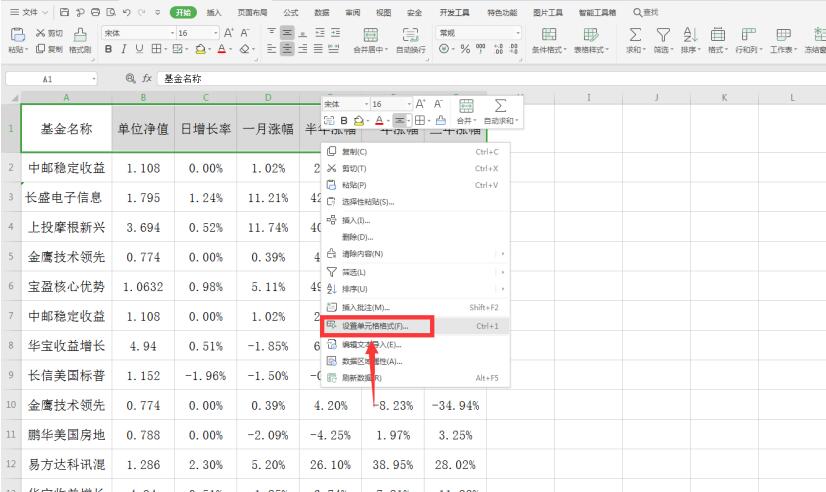Click mini toolbar font color red A
The image size is (826, 492).
coord(379,121)
